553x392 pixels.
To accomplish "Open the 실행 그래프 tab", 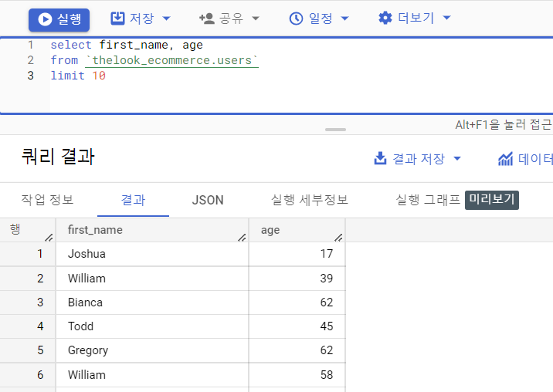I will [x=428, y=200].
